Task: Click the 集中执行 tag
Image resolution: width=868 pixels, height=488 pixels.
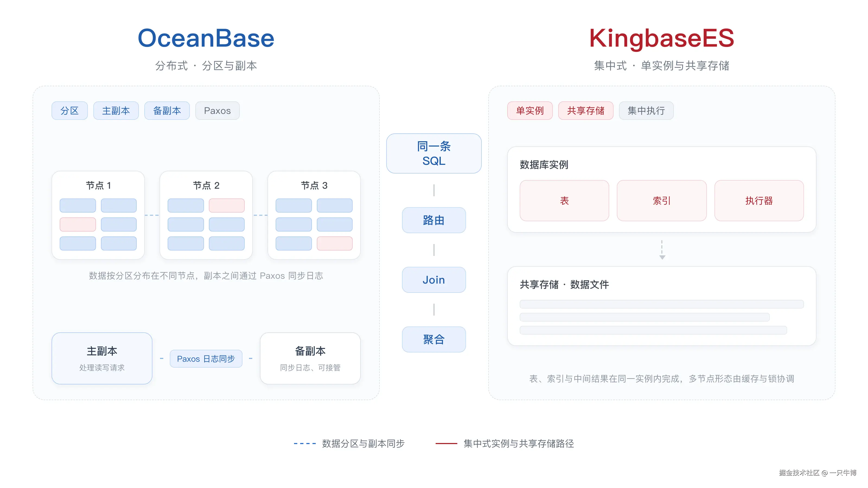Action: point(646,110)
